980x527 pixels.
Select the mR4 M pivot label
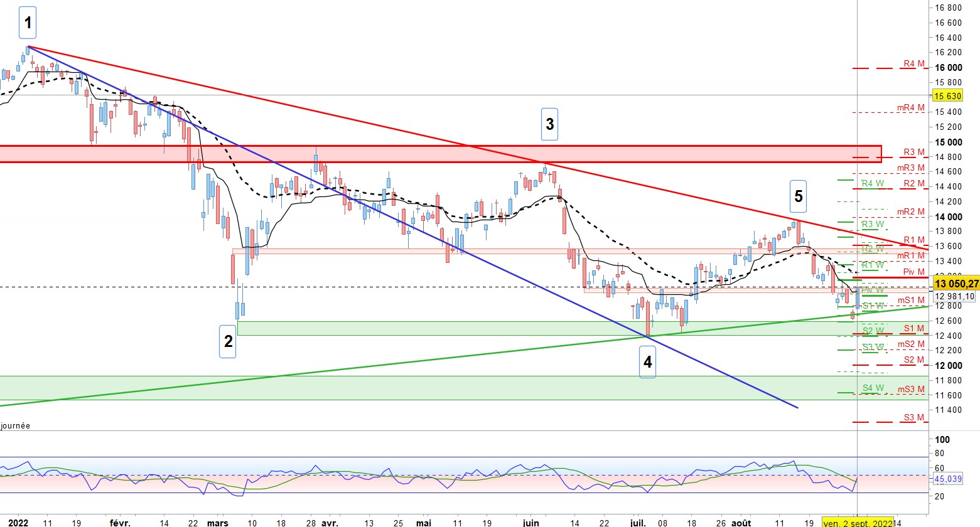click(911, 108)
